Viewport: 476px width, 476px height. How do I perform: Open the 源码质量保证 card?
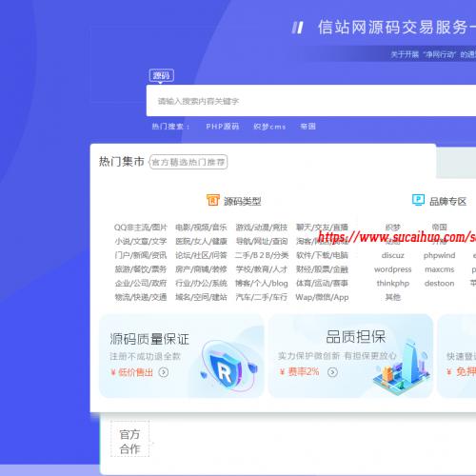pyautogui.click(x=182, y=356)
